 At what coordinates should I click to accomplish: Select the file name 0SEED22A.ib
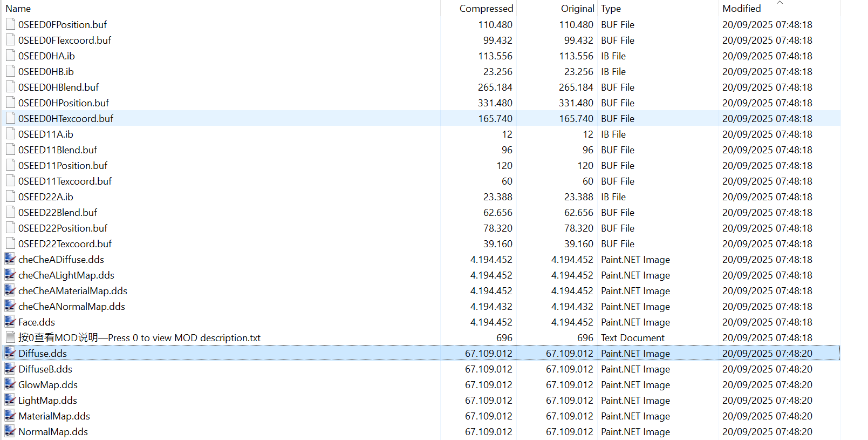46,197
